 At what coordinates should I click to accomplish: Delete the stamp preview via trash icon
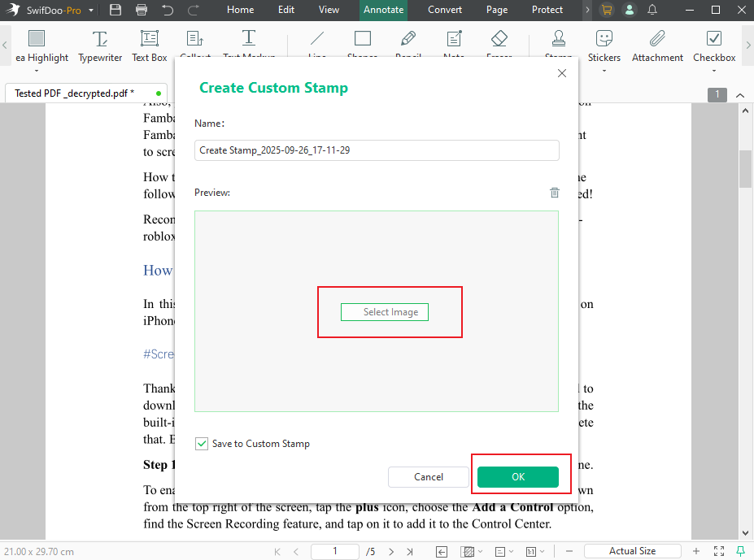point(554,193)
